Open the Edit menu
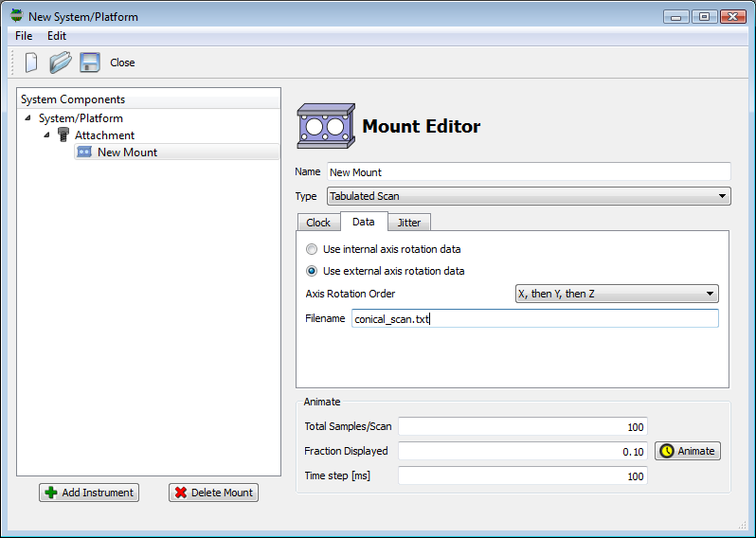Screen dimensions: 756x538 57,36
